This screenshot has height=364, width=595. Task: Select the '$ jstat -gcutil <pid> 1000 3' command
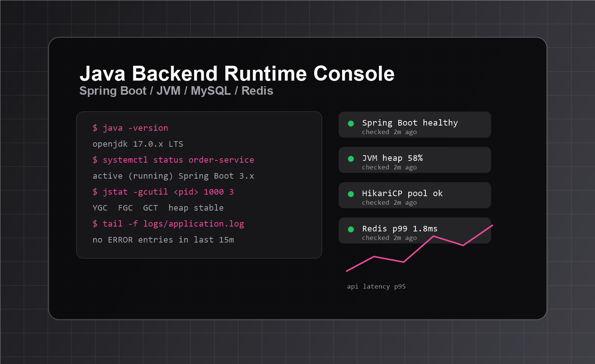[x=163, y=192]
